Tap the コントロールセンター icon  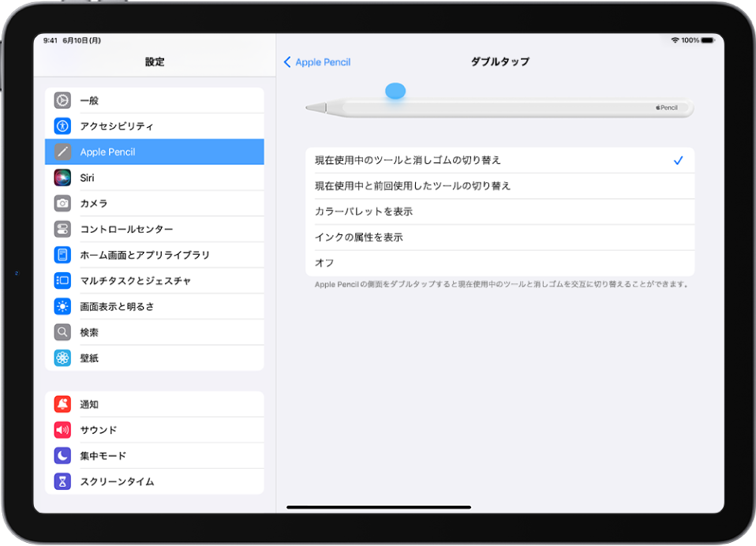pos(62,230)
